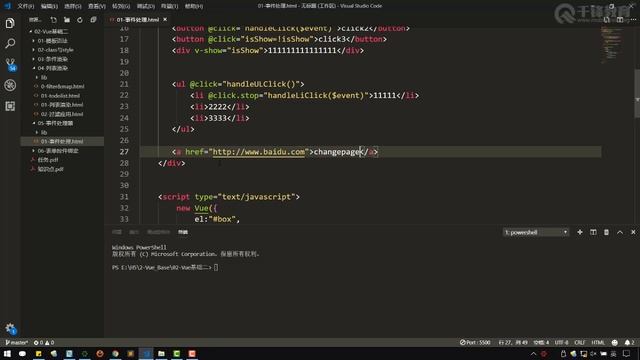
Task: Open the notifications bell in the status bar
Action: tap(629, 342)
